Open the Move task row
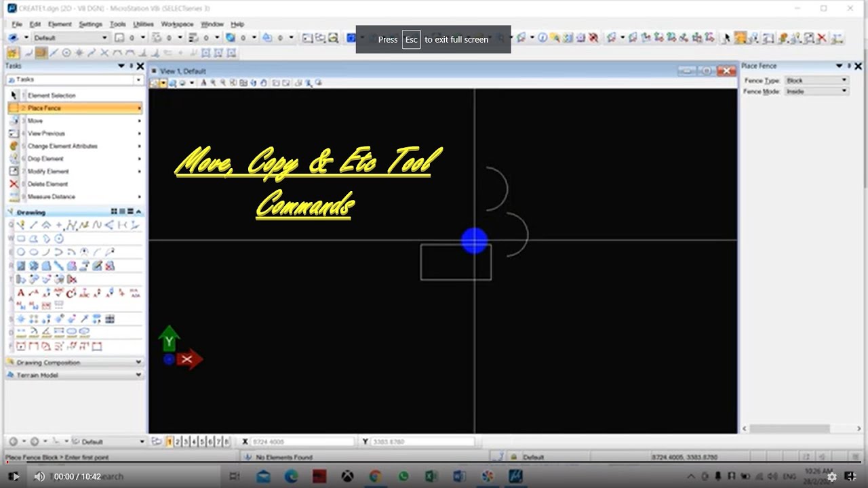The width and height of the screenshot is (868, 488). [x=75, y=121]
